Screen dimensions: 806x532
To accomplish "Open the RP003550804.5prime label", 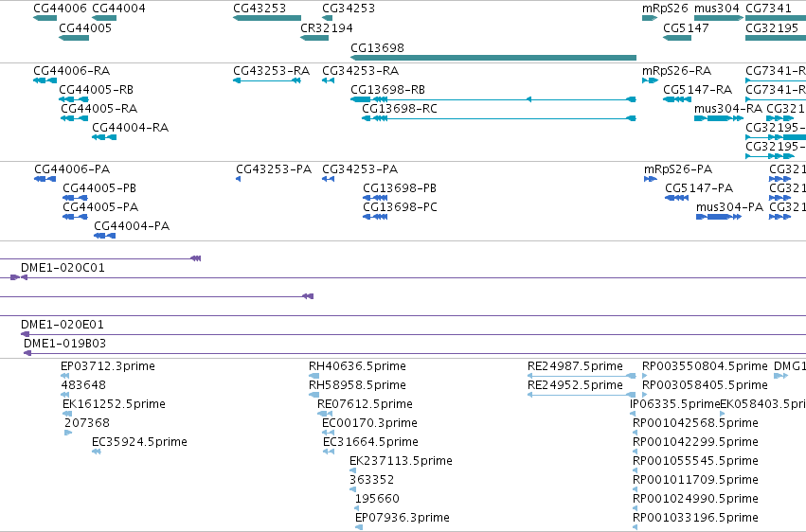I will [x=706, y=366].
